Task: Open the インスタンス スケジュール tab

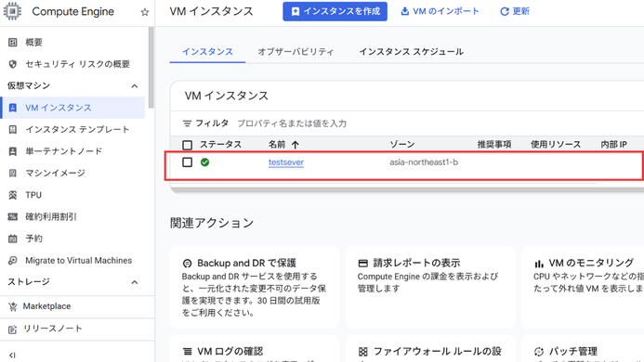Action: (411, 52)
